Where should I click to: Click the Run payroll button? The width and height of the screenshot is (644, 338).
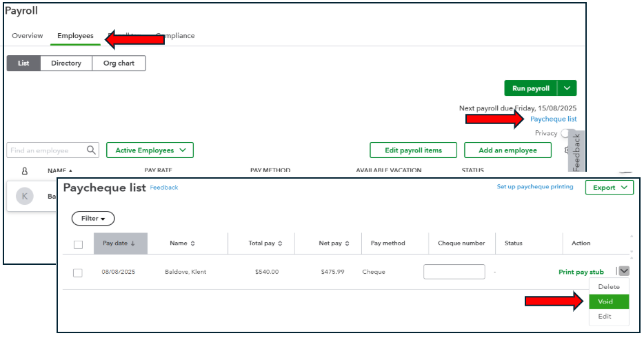(531, 88)
